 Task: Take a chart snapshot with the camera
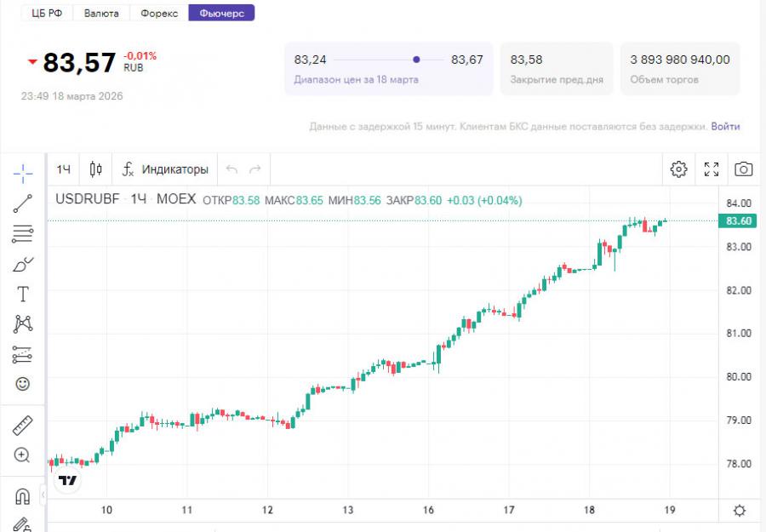[x=743, y=169]
